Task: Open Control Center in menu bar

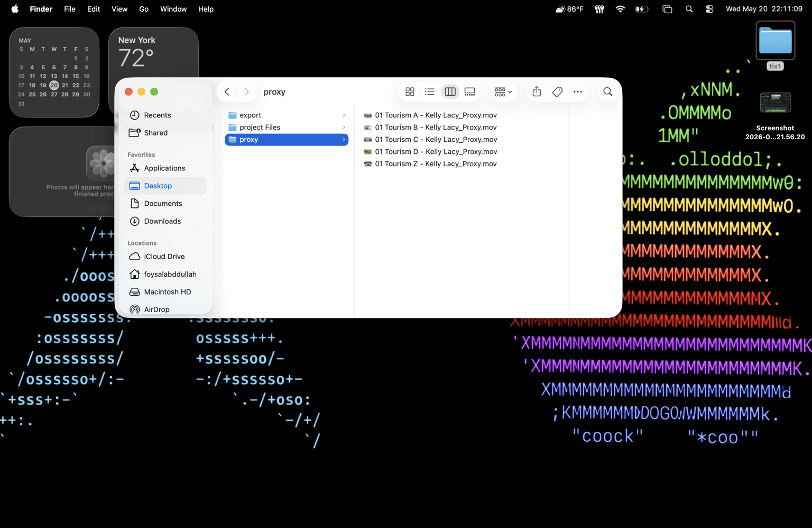Action: (709, 9)
